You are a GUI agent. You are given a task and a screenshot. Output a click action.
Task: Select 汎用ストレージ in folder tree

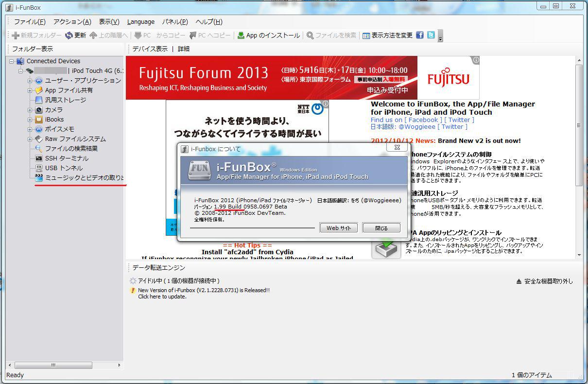coord(65,100)
